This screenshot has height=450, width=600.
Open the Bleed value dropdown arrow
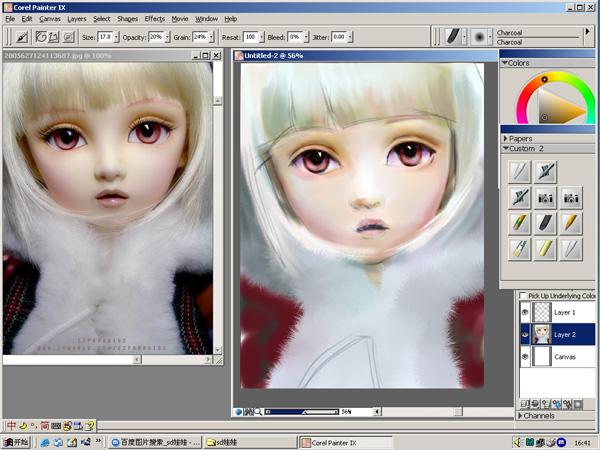pos(306,37)
